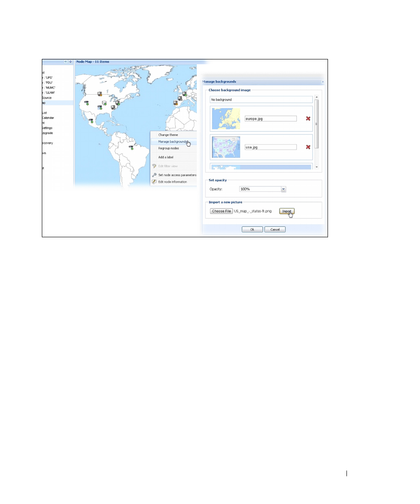The width and height of the screenshot is (420, 504).
Task: Click the Choose File button
Action: point(221,211)
